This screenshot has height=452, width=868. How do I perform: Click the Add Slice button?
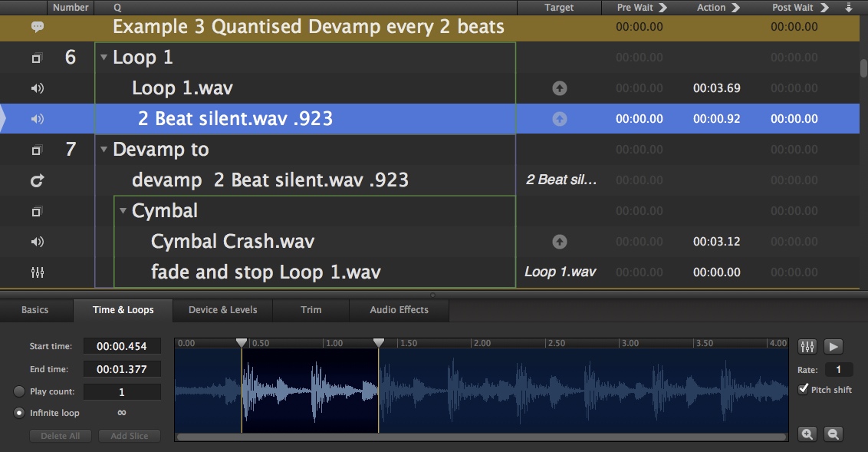click(129, 436)
